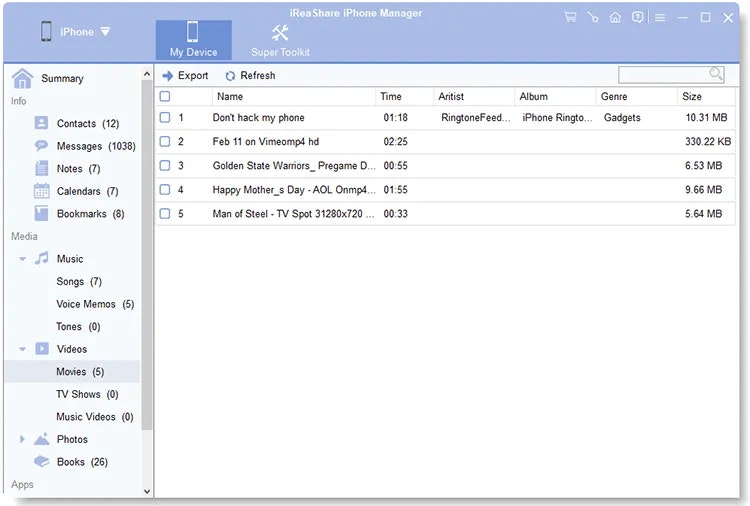Click the Export button label

click(x=193, y=76)
